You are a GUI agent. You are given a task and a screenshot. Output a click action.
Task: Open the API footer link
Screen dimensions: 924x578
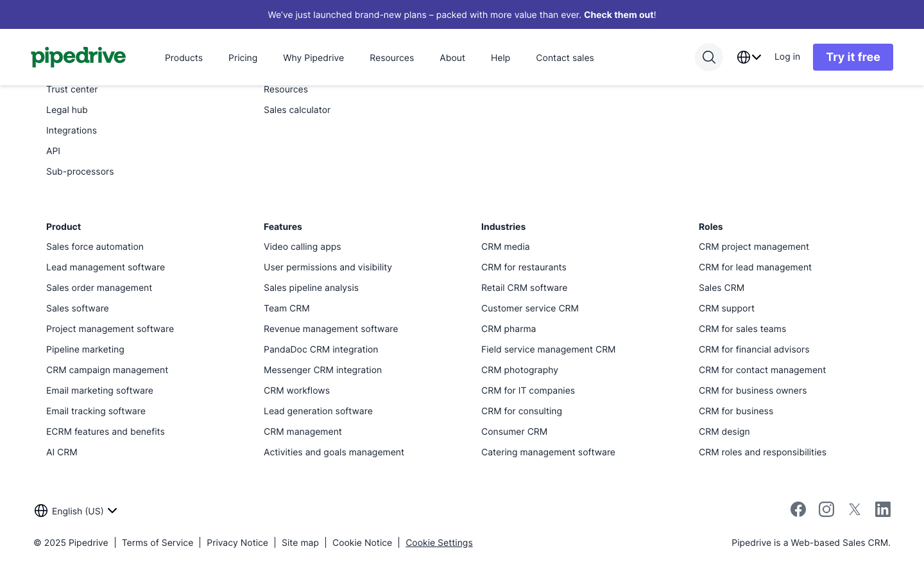tap(53, 151)
